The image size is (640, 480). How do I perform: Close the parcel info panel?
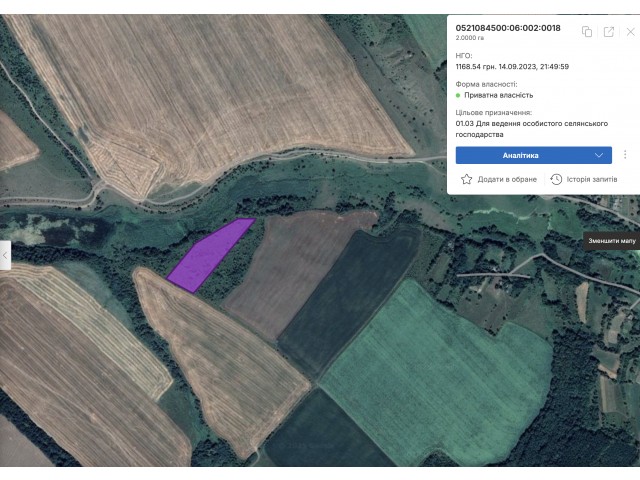tap(631, 31)
